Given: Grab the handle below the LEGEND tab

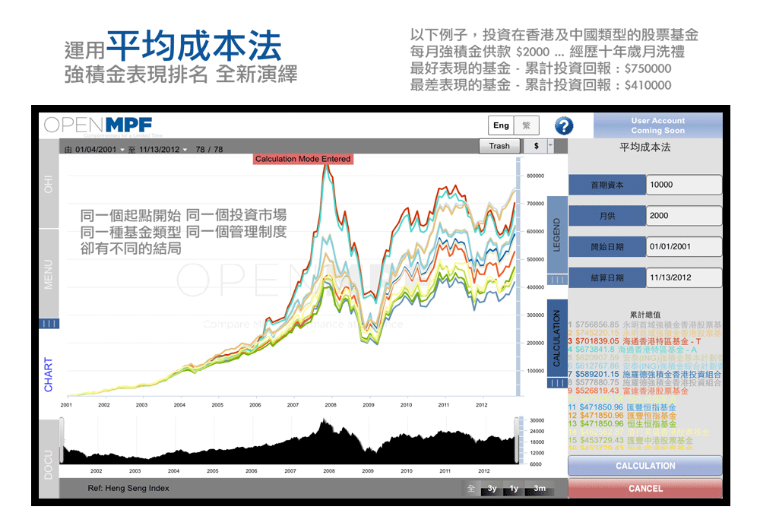Looking at the screenshot, I should click(x=557, y=280).
